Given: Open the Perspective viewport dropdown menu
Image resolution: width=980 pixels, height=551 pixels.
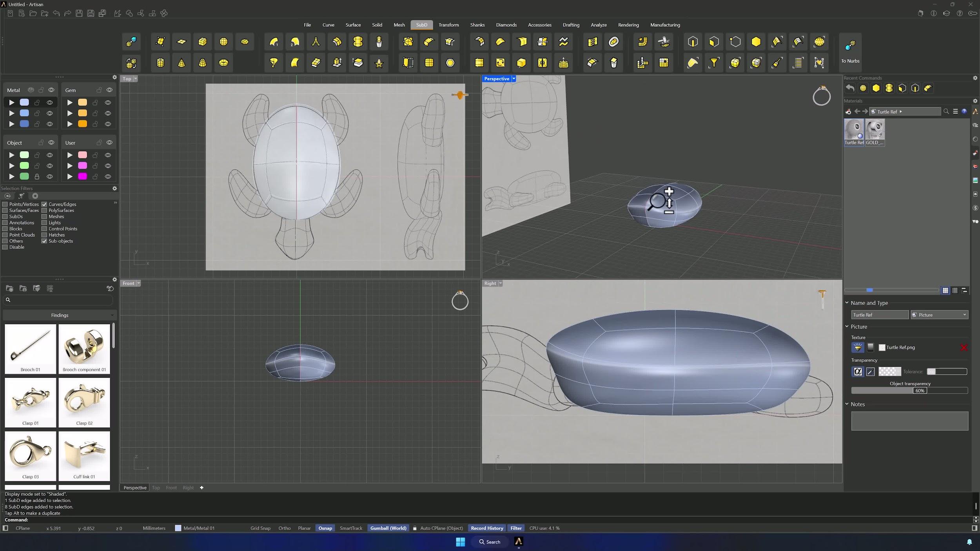Looking at the screenshot, I should tap(514, 79).
